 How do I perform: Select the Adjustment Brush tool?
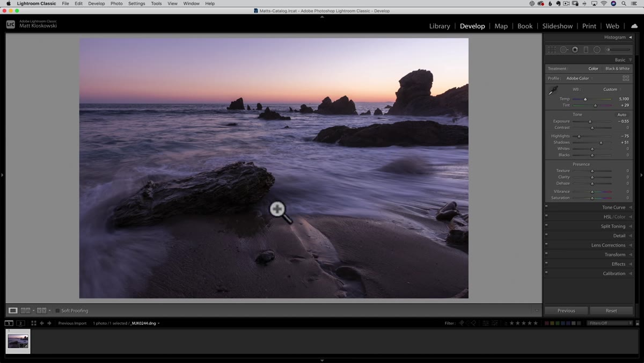tap(618, 49)
